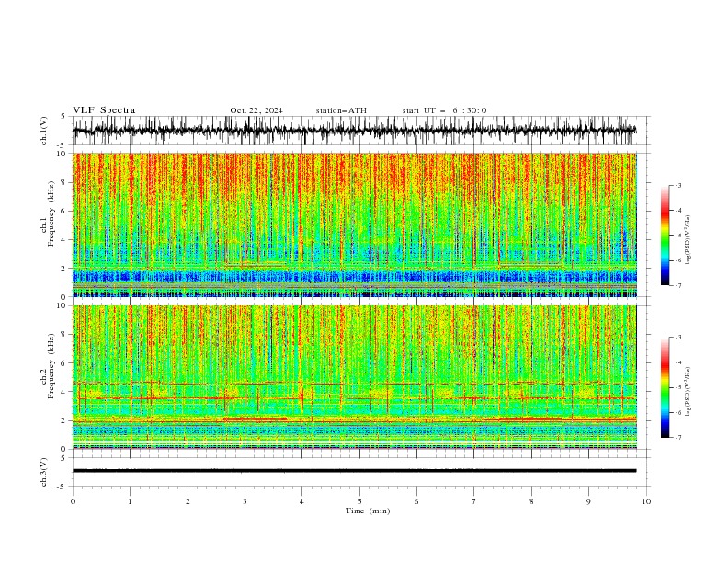This screenshot has width=728, height=563.
Task: Click time axis tick label "7"
Action: point(474,501)
